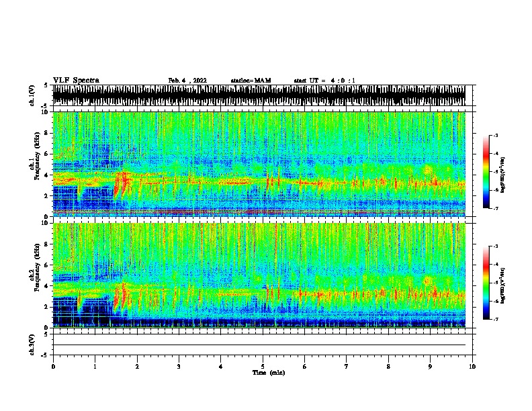Click the ch.1 "Frequency (kHz)" axis label
This screenshot has width=532, height=411.
coord(37,156)
